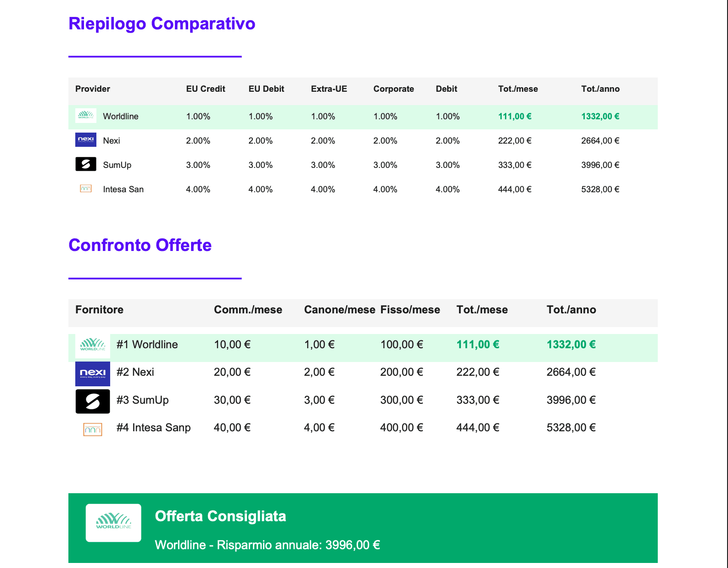The image size is (728, 568).
Task: Click the 'Tot./anno' header in Riepilogo table
Action: (600, 89)
